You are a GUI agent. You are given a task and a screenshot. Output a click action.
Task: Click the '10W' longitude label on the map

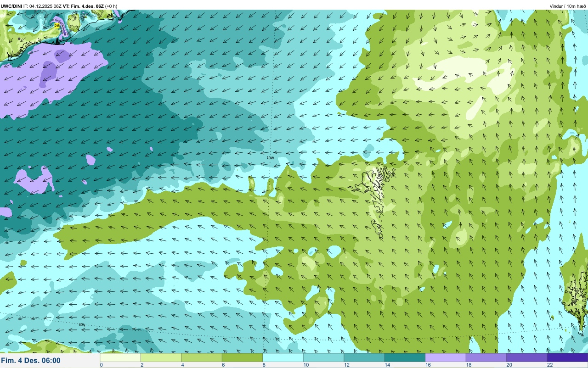271,158
